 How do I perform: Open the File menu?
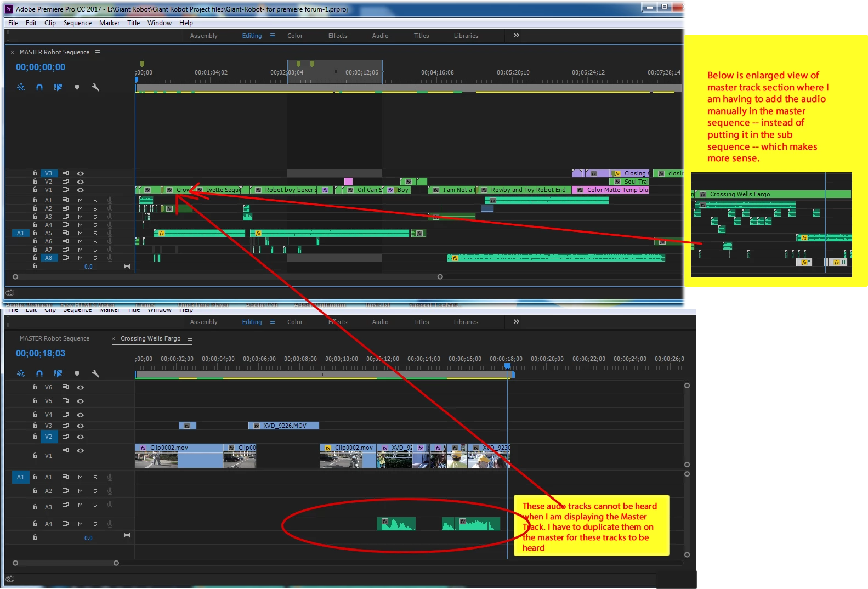13,23
